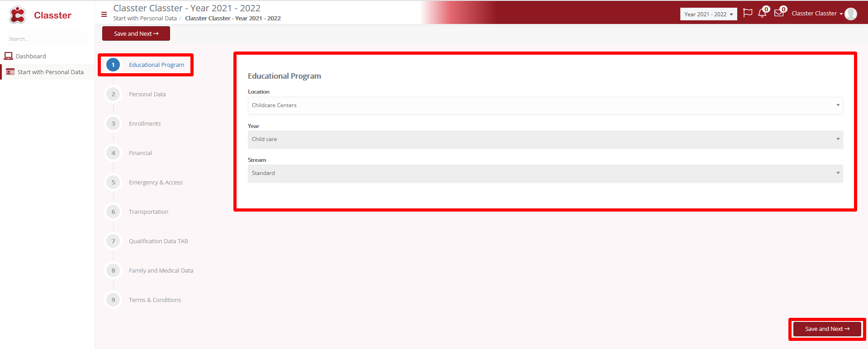The width and height of the screenshot is (868, 349).
Task: Select step 9 circle Terms & Conditions
Action: coord(113,300)
